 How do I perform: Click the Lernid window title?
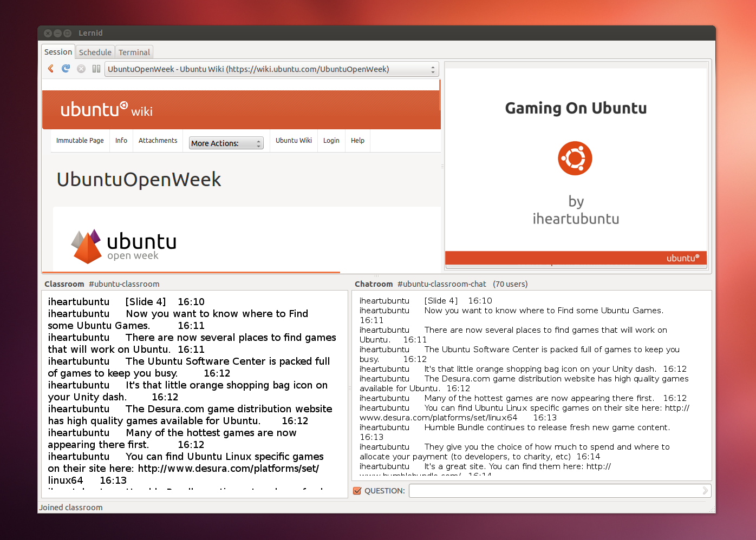pos(90,33)
